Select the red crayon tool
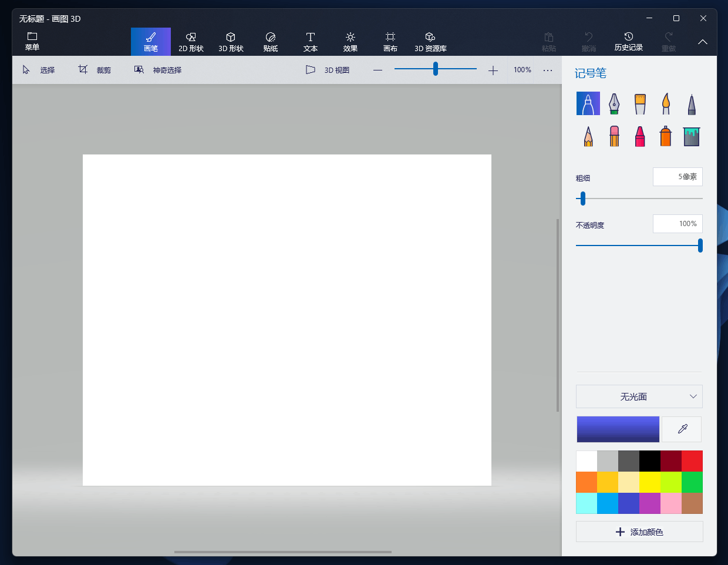728x565 pixels. coord(640,136)
